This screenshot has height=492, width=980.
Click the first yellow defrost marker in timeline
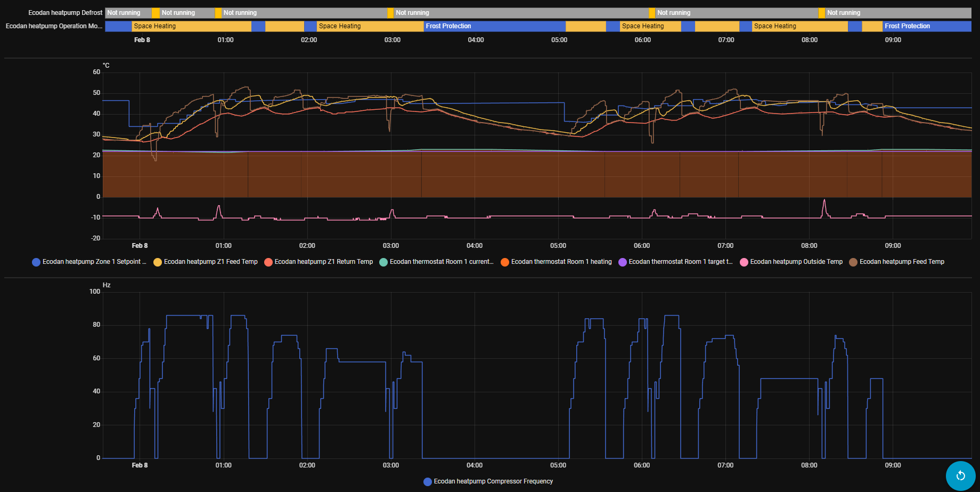156,13
